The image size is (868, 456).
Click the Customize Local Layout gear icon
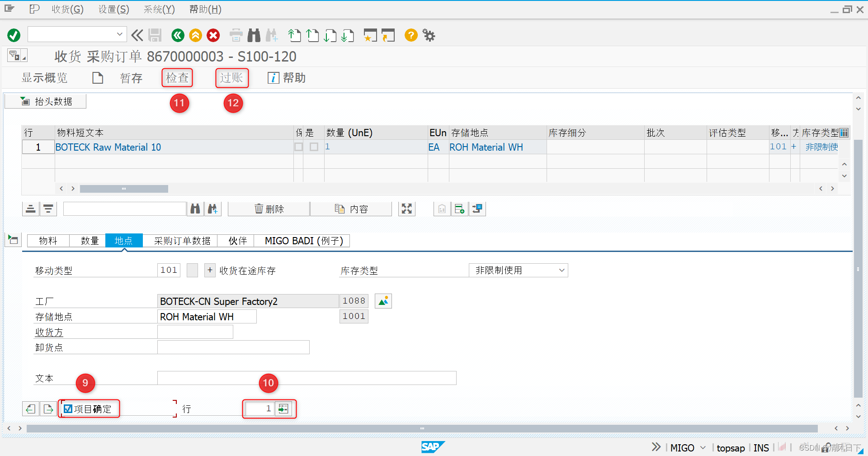pyautogui.click(x=429, y=35)
